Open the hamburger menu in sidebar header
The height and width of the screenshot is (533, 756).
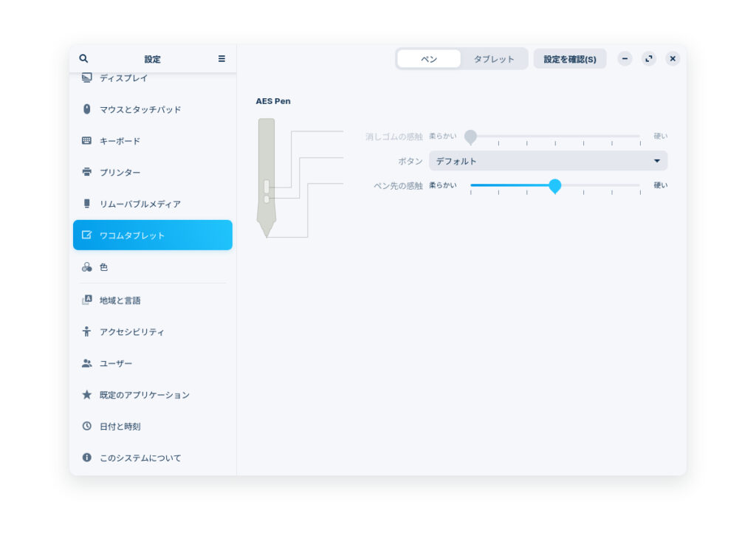point(221,58)
